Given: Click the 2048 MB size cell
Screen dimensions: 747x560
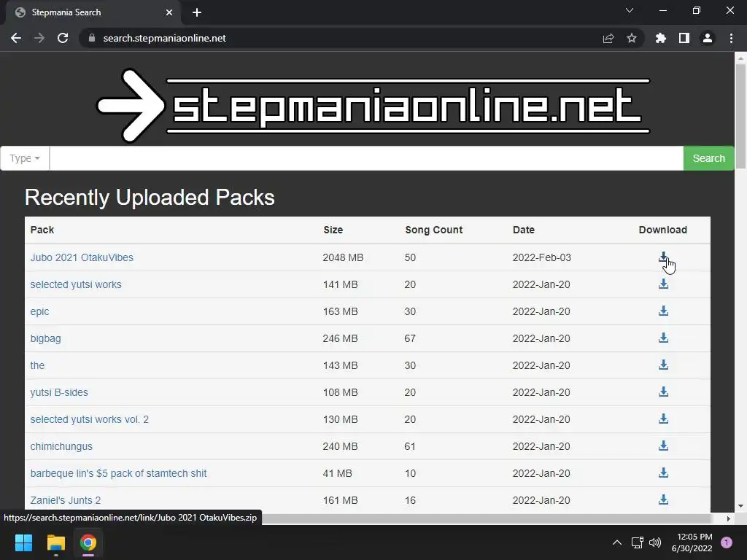Looking at the screenshot, I should pos(343,257).
